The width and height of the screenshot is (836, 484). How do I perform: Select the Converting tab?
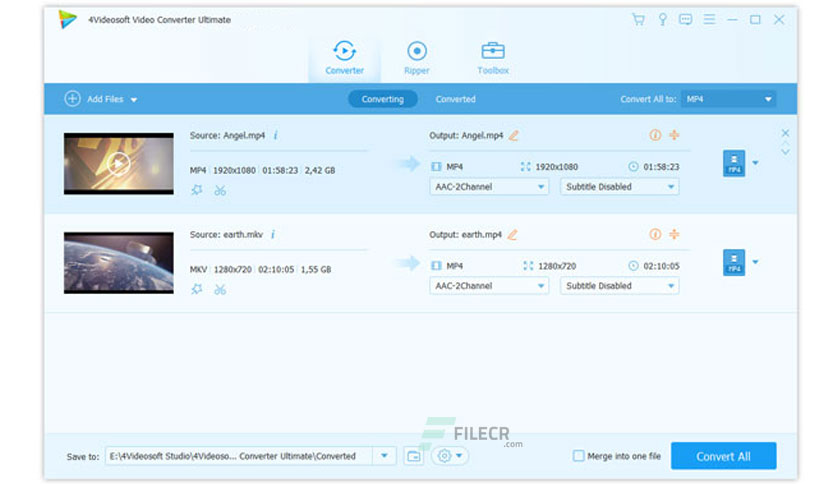pyautogui.click(x=382, y=99)
